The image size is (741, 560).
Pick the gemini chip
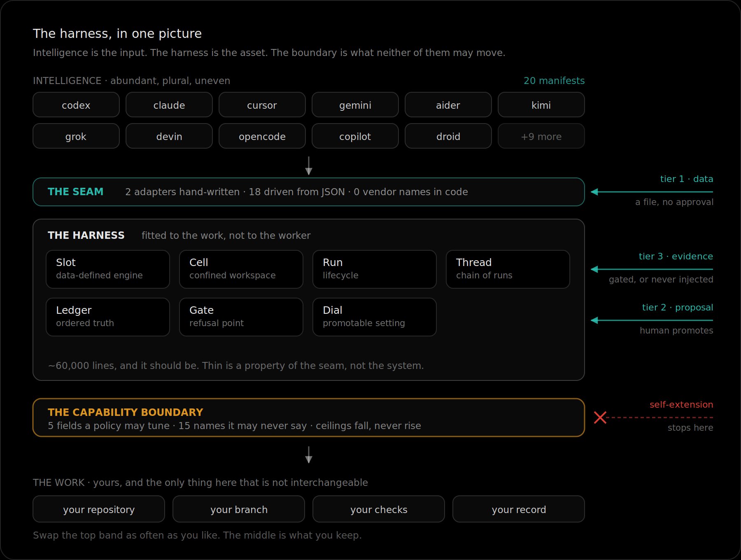(355, 105)
